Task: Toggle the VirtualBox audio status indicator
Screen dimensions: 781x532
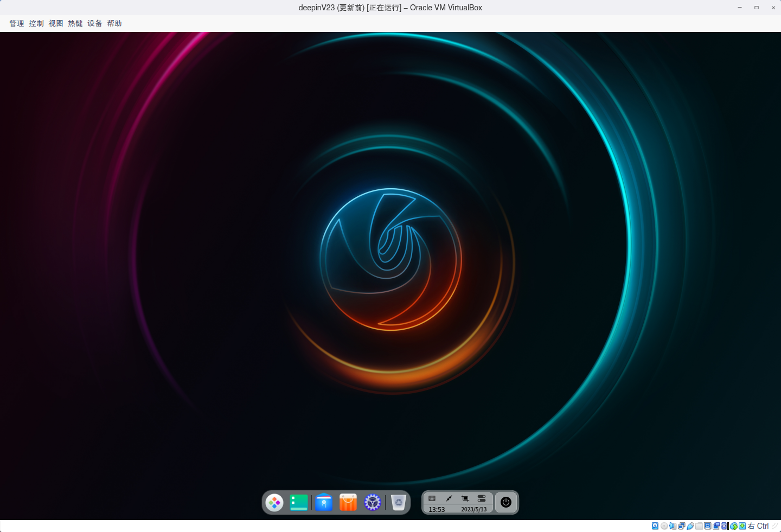Action: 673,526
